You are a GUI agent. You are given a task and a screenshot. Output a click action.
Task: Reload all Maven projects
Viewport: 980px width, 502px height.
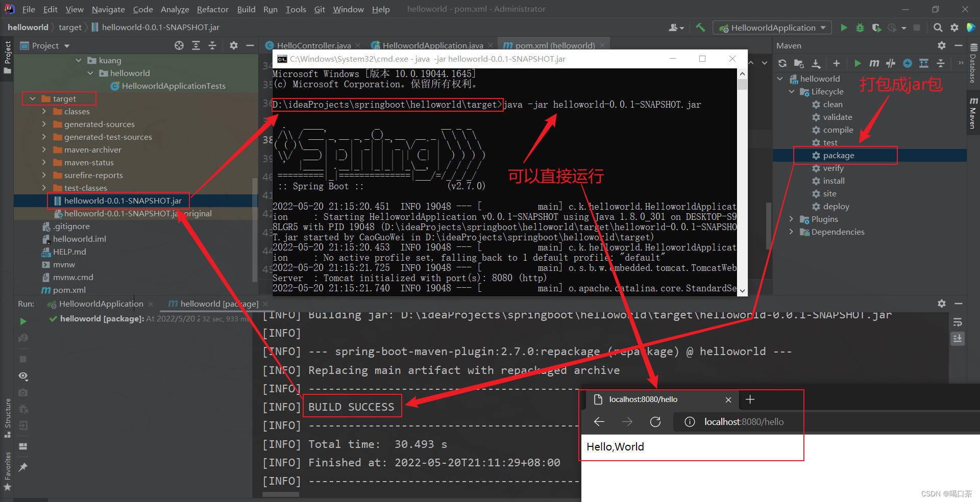coord(782,63)
